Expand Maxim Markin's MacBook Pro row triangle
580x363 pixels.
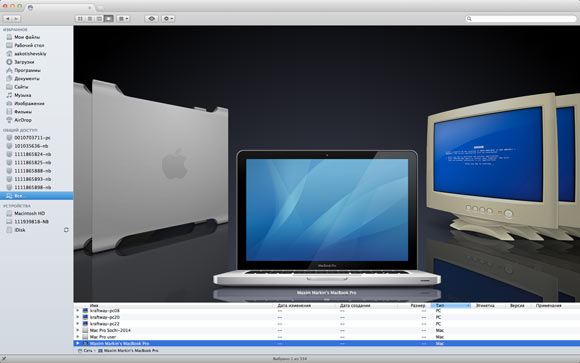tap(78, 343)
